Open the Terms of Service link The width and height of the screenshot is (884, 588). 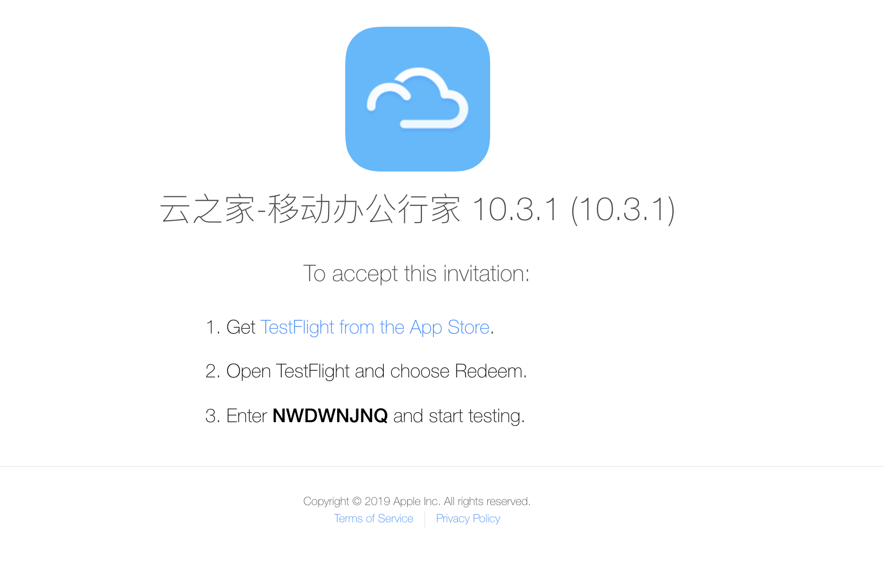(373, 518)
